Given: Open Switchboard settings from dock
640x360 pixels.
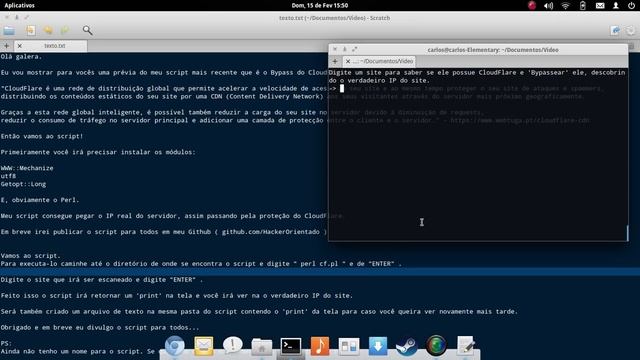Looking at the screenshot, I should [x=349, y=346].
